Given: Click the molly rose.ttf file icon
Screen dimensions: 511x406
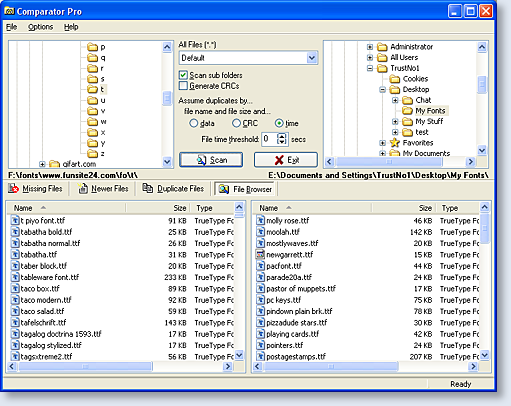Looking at the screenshot, I should pos(260,220).
